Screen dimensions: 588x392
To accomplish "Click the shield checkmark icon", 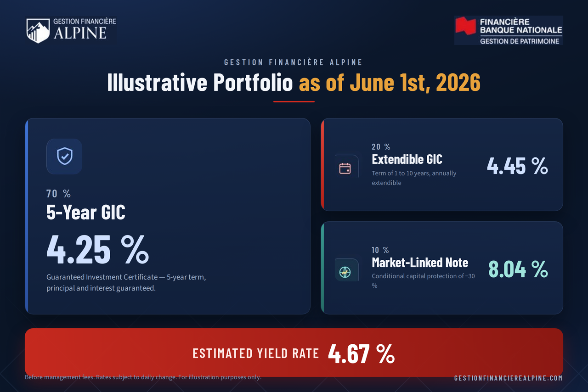I will coord(64,156).
